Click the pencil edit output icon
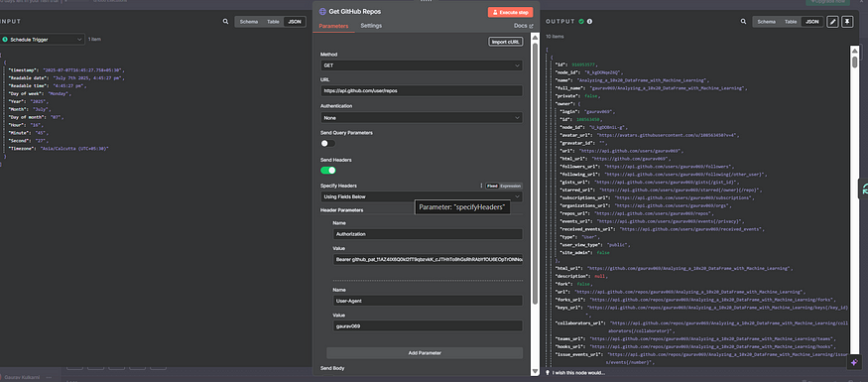This screenshot has height=382, width=868. (x=832, y=22)
